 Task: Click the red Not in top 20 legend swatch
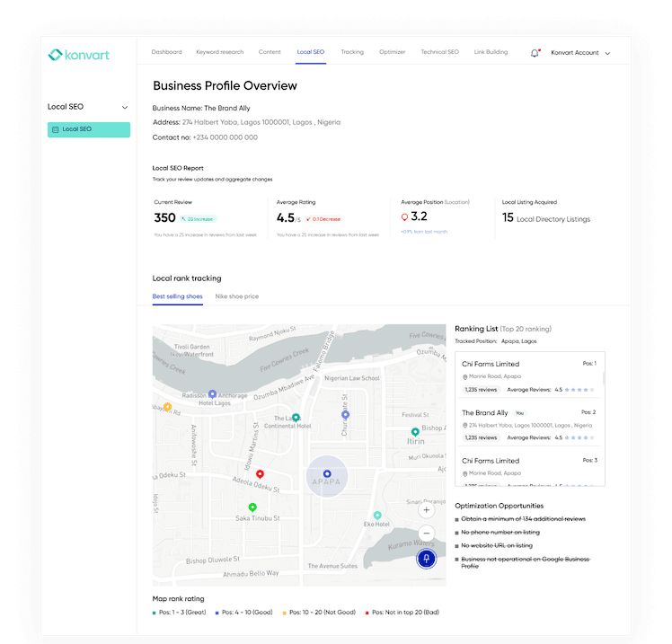click(367, 613)
